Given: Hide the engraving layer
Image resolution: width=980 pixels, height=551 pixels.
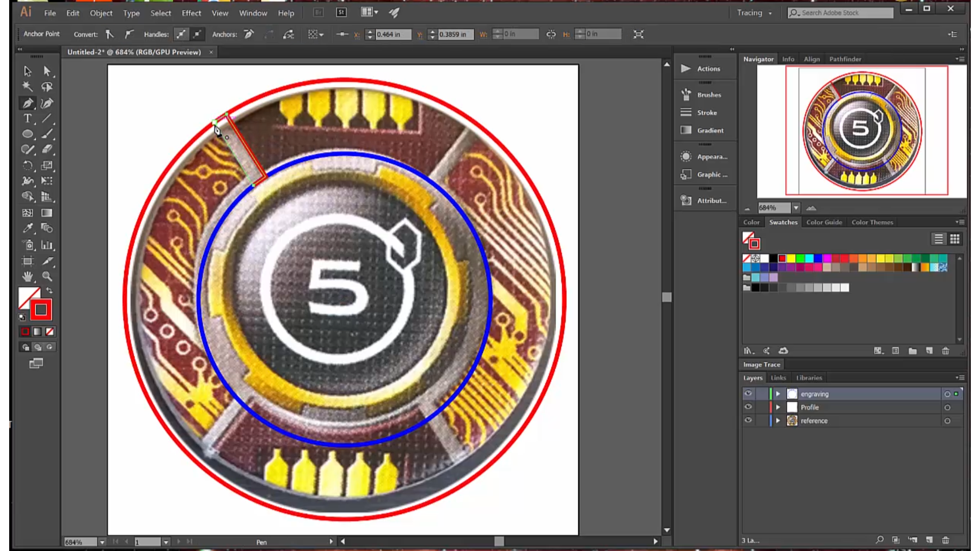Looking at the screenshot, I should 748,393.
